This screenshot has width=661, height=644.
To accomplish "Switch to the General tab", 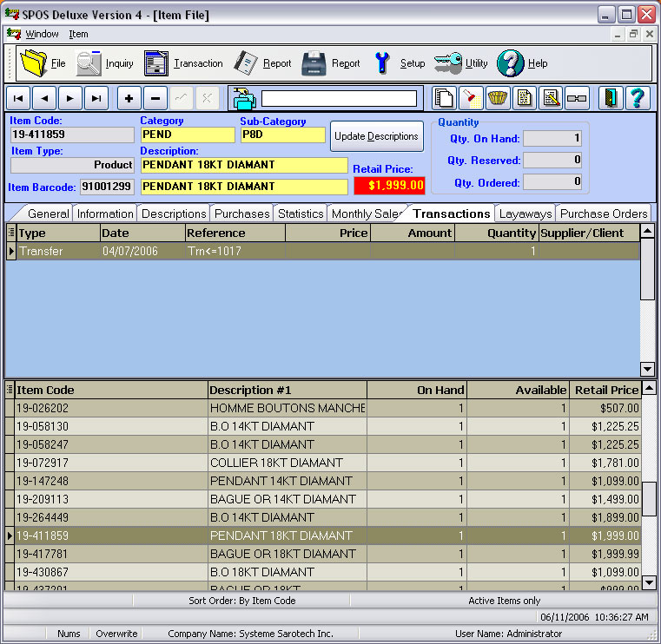I will [48, 214].
